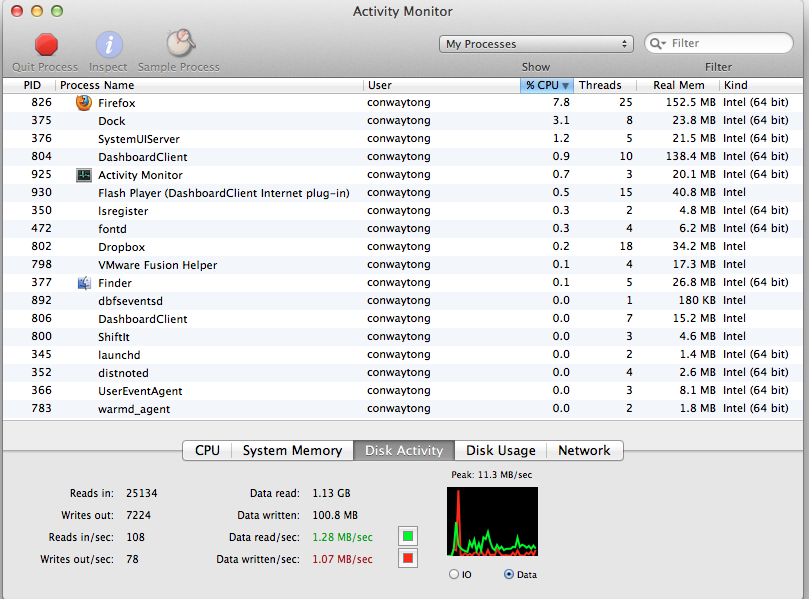Select the Data radio button under the graph
The image size is (809, 599).
click(510, 574)
